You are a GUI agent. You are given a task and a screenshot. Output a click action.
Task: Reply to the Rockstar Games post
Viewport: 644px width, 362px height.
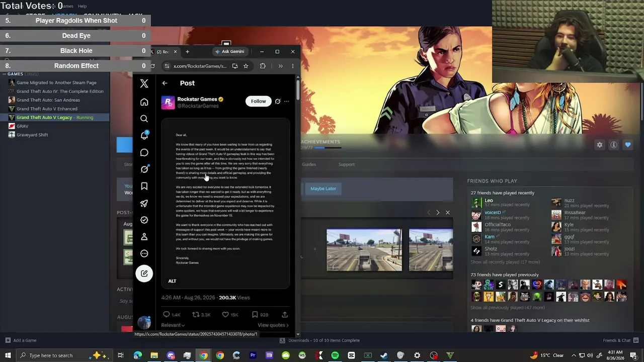[x=167, y=315]
